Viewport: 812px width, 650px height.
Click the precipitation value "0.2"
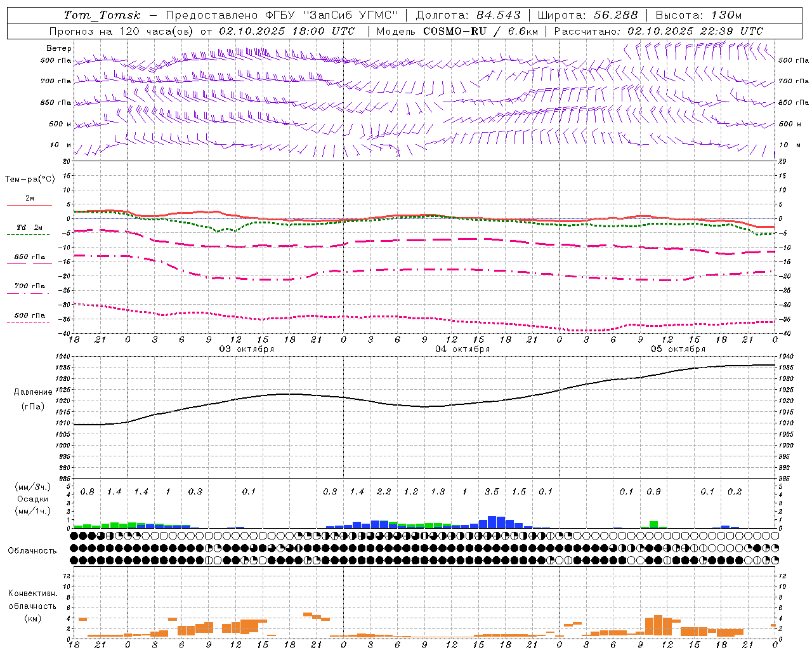pyautogui.click(x=735, y=492)
